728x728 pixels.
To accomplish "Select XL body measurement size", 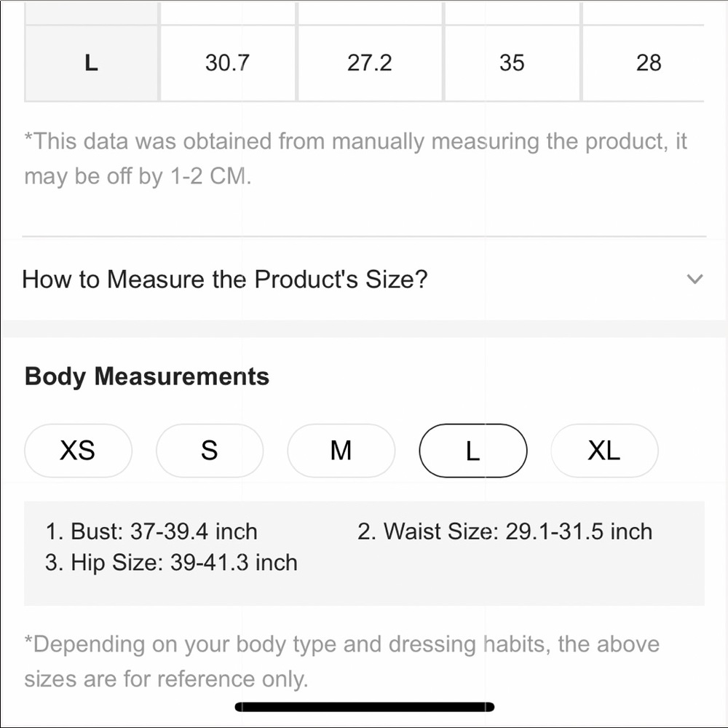I will pos(604,451).
